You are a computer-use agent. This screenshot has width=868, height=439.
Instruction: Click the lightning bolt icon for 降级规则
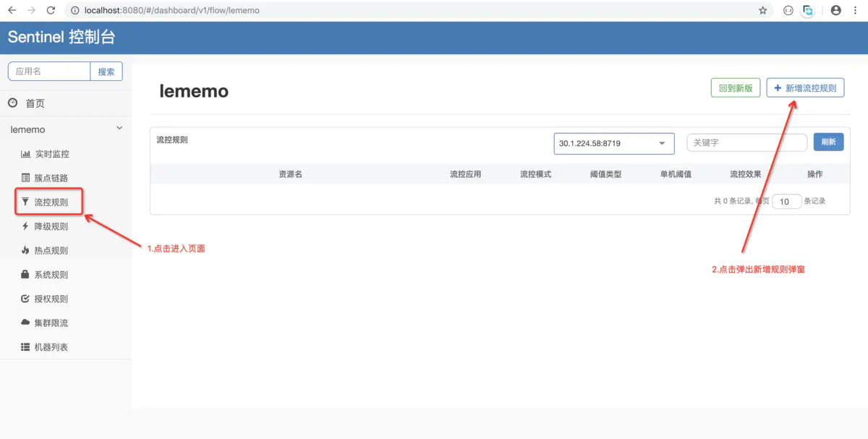[26, 226]
